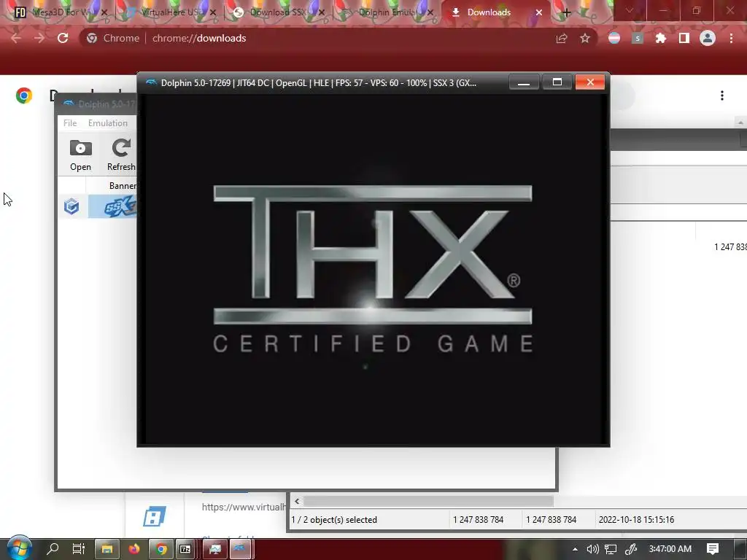
Task: Click the left arrow of horizontal scrollbar
Action: pyautogui.click(x=297, y=501)
